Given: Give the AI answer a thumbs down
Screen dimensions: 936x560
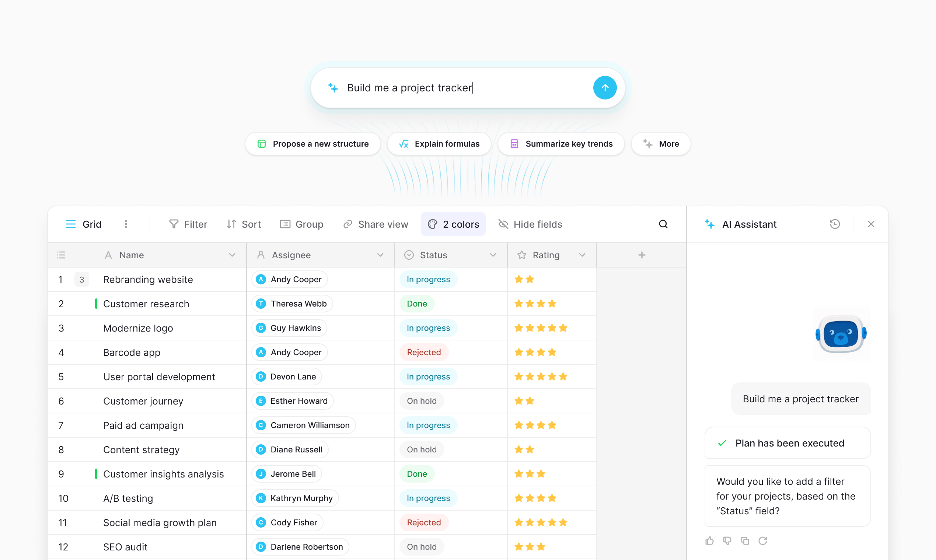Looking at the screenshot, I should coord(727,540).
